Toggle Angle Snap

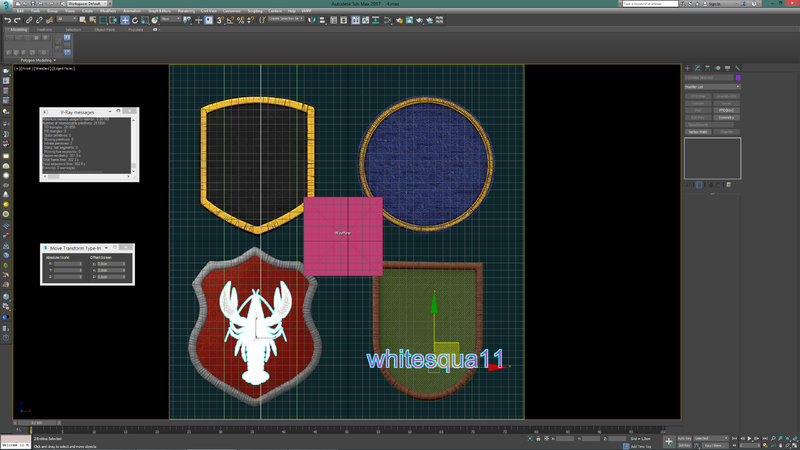click(x=230, y=20)
